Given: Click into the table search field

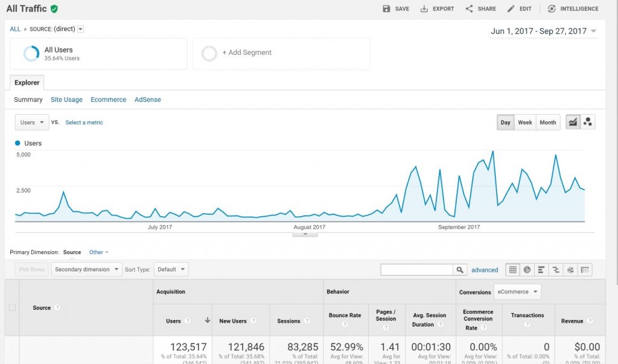Looking at the screenshot, I should pos(416,270).
